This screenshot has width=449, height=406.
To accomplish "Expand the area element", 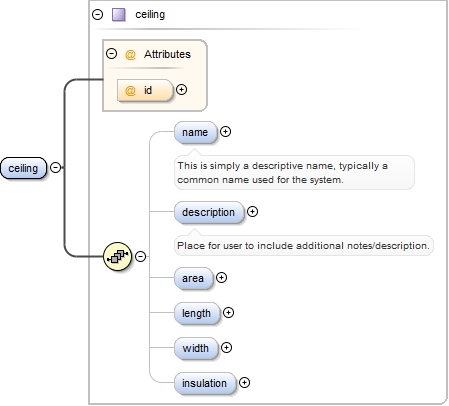I will [x=221, y=278].
